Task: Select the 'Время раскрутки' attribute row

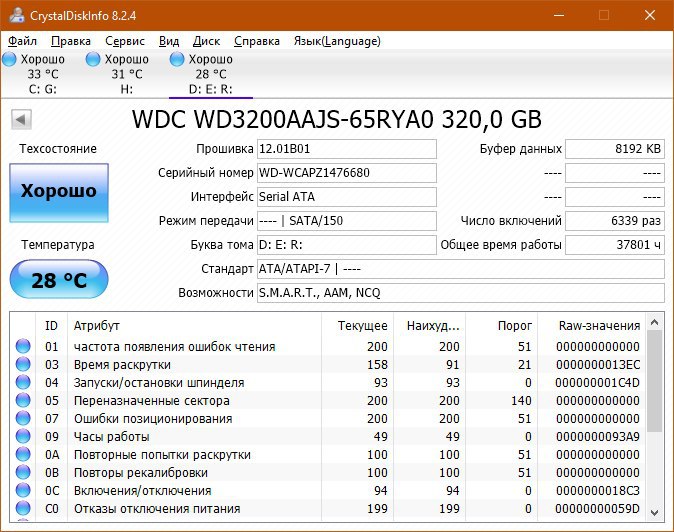Action: click(328, 364)
